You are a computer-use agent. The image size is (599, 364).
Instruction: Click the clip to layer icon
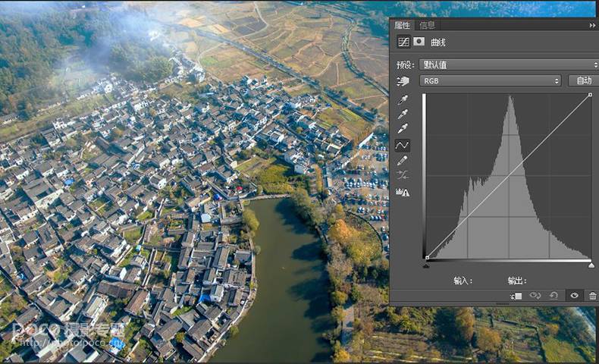pyautogui.click(x=516, y=296)
